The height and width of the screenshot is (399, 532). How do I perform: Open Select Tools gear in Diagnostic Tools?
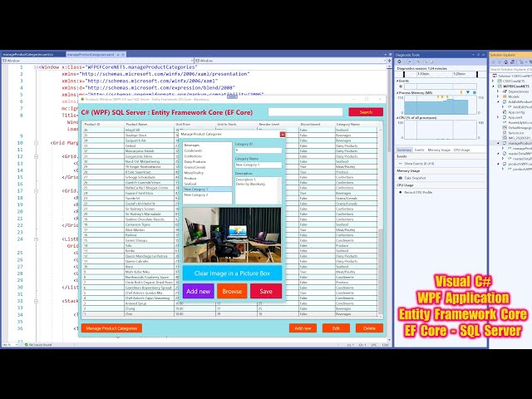[x=400, y=62]
